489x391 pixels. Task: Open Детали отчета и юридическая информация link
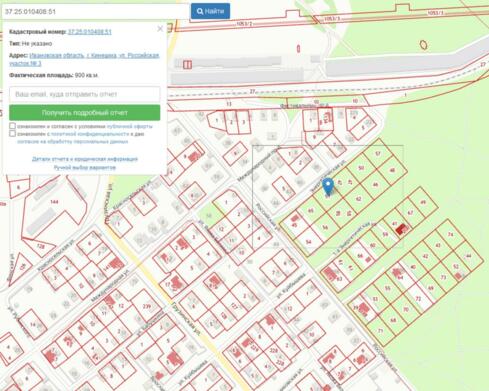(85, 159)
